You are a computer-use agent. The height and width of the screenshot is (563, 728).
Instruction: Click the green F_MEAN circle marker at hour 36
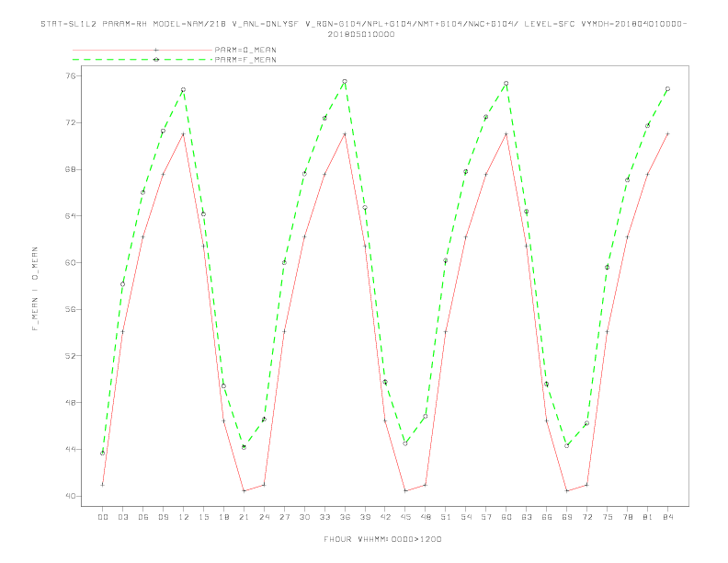345,81
